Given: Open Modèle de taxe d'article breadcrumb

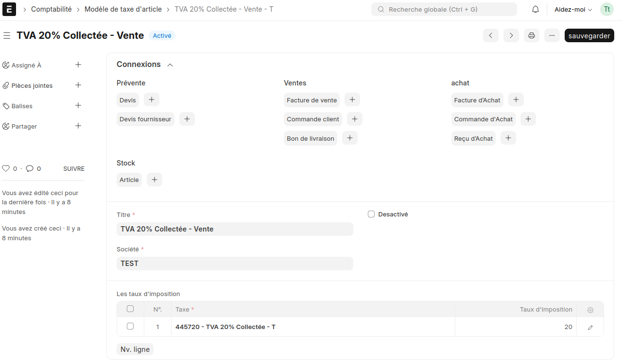Looking at the screenshot, I should (123, 9).
